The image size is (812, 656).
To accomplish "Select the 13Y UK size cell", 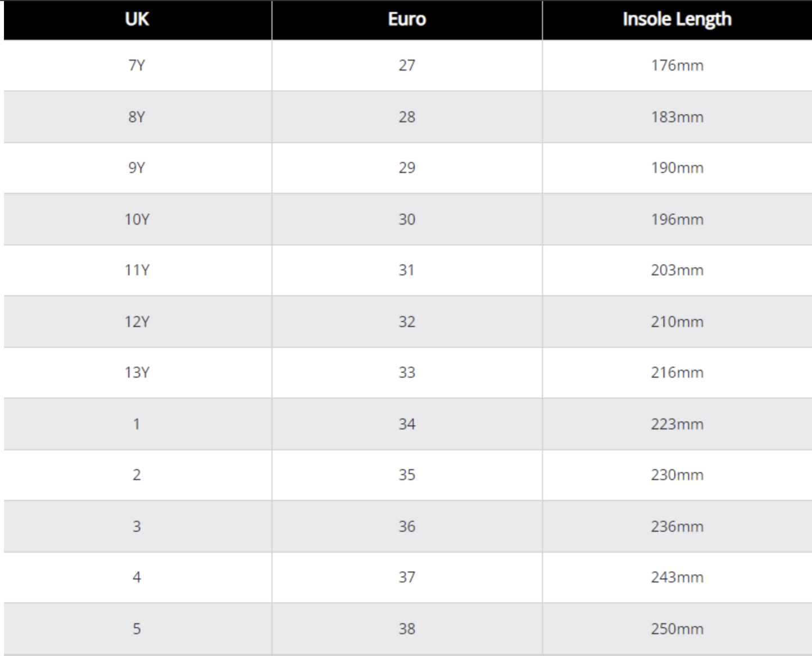I will tap(137, 372).
